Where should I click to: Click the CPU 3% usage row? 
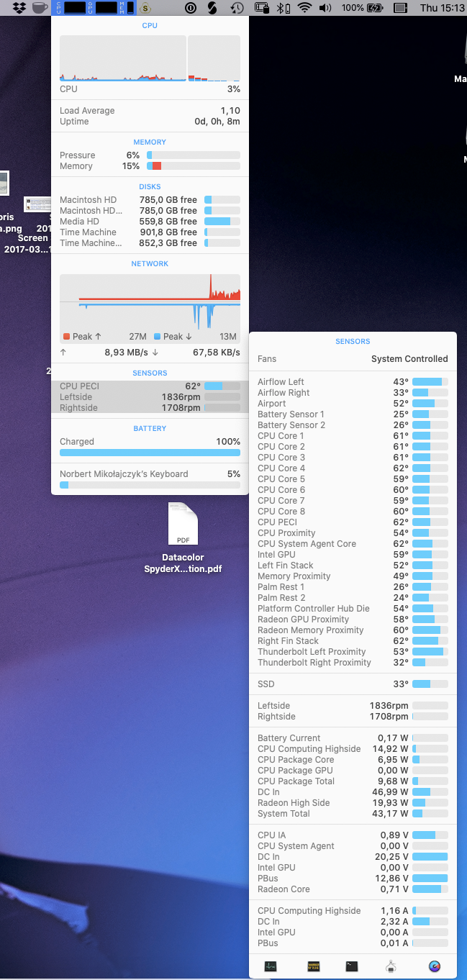[150, 89]
